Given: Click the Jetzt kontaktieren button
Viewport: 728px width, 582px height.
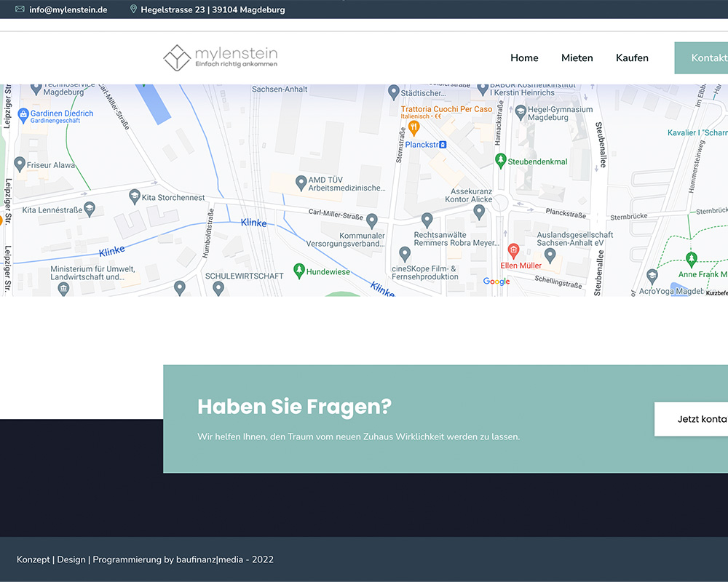Looking at the screenshot, I should [x=692, y=419].
